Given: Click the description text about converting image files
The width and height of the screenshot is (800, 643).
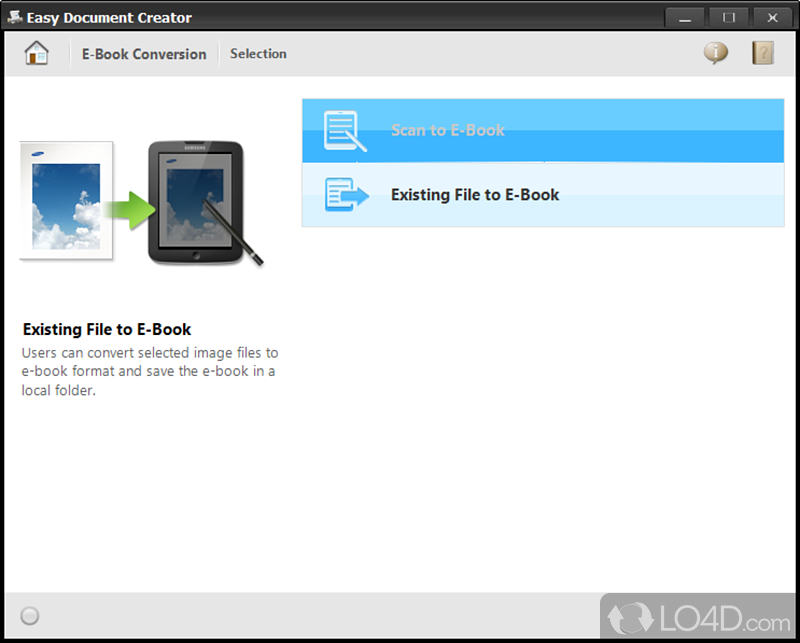Looking at the screenshot, I should [x=149, y=372].
